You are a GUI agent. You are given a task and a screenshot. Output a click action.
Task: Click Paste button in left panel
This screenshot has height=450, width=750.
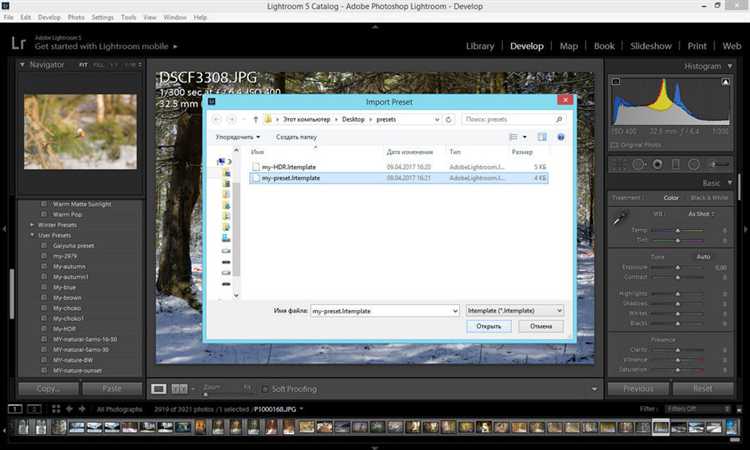(112, 388)
